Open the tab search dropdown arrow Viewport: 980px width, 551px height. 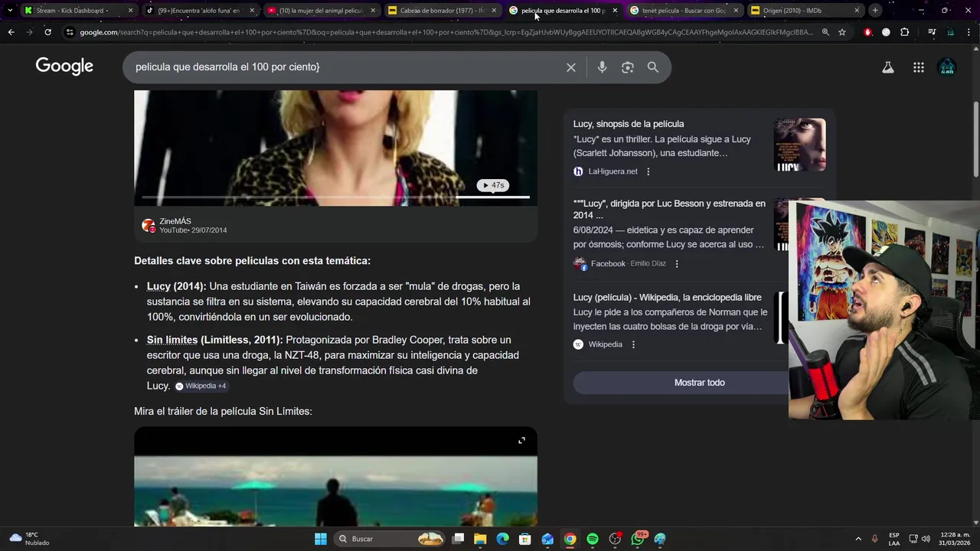click(9, 11)
